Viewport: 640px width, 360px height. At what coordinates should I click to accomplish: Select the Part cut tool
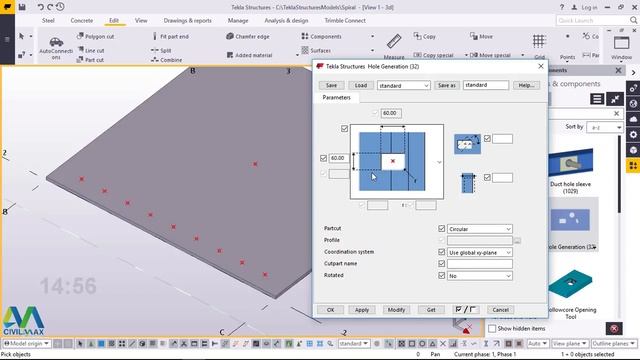tap(90, 60)
